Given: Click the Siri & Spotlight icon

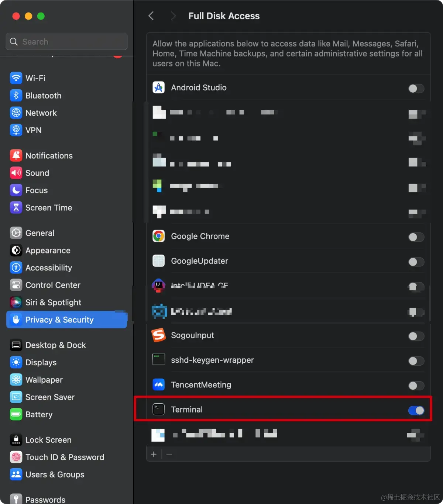Looking at the screenshot, I should (x=16, y=303).
